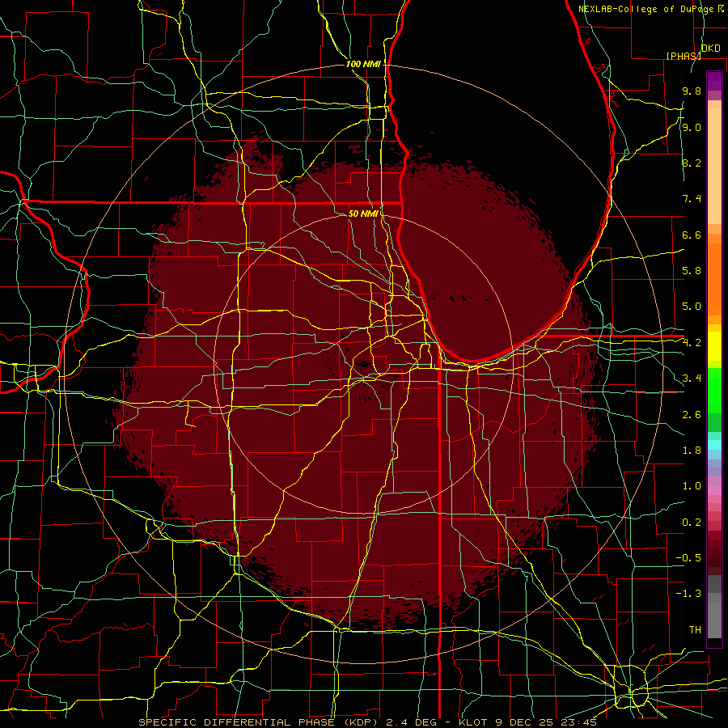Image resolution: width=728 pixels, height=728 pixels.
Task: Click the "50 NMI" range ring label
Action: pyautogui.click(x=363, y=214)
